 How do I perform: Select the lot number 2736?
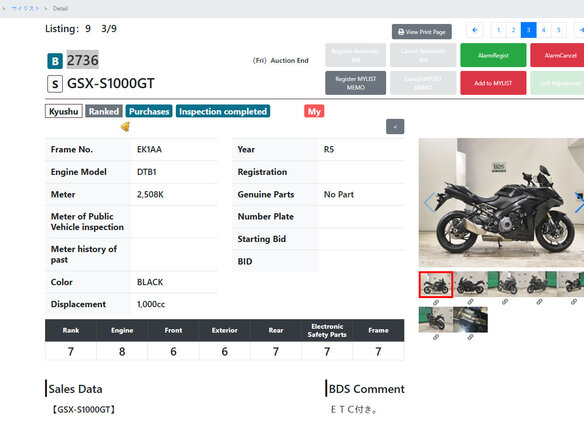coord(83,60)
